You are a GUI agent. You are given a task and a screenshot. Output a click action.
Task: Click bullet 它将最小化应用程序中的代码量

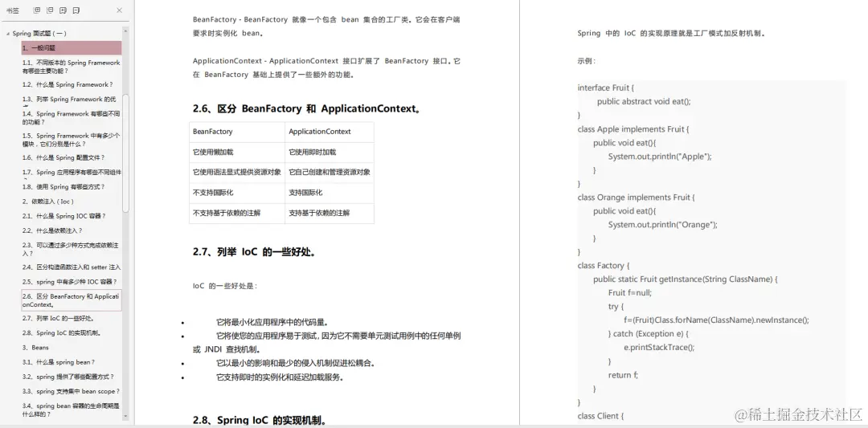272,322
